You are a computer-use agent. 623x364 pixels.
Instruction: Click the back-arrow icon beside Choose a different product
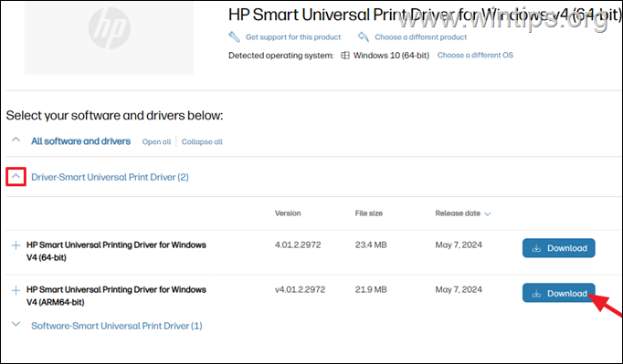pyautogui.click(x=364, y=36)
